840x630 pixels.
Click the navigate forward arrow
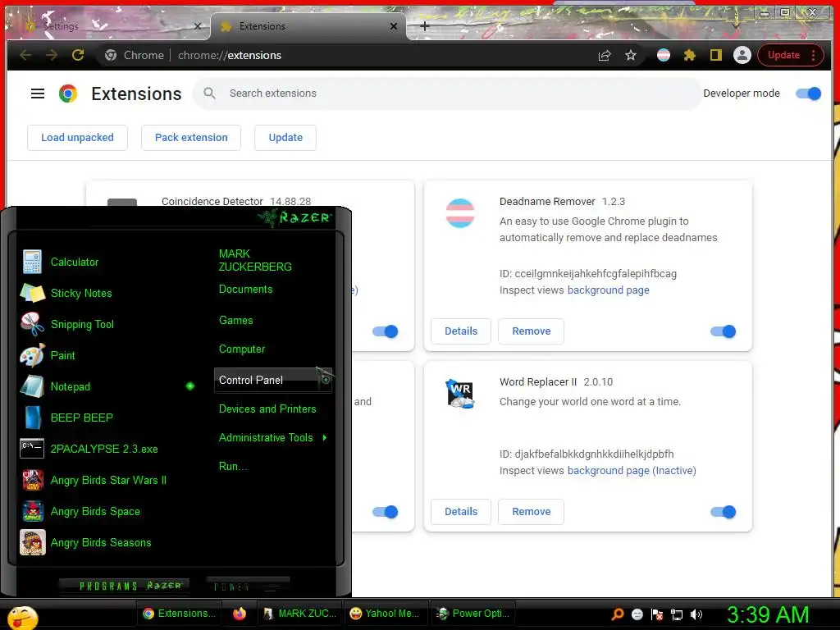tap(52, 55)
